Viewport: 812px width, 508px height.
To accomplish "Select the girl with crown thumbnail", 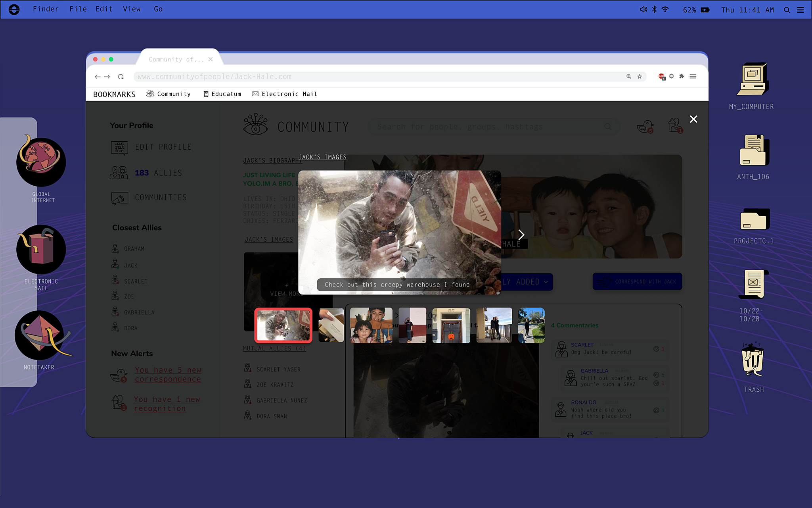I will [371, 325].
